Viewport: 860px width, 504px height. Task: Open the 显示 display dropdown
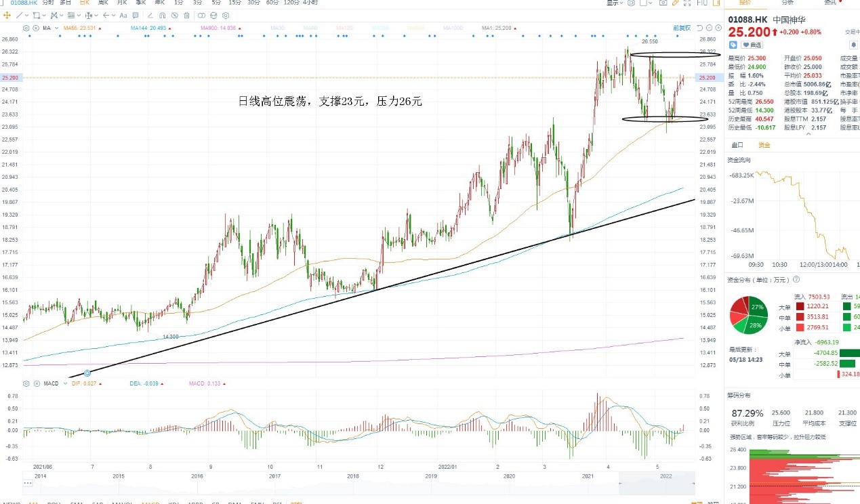point(615,3)
